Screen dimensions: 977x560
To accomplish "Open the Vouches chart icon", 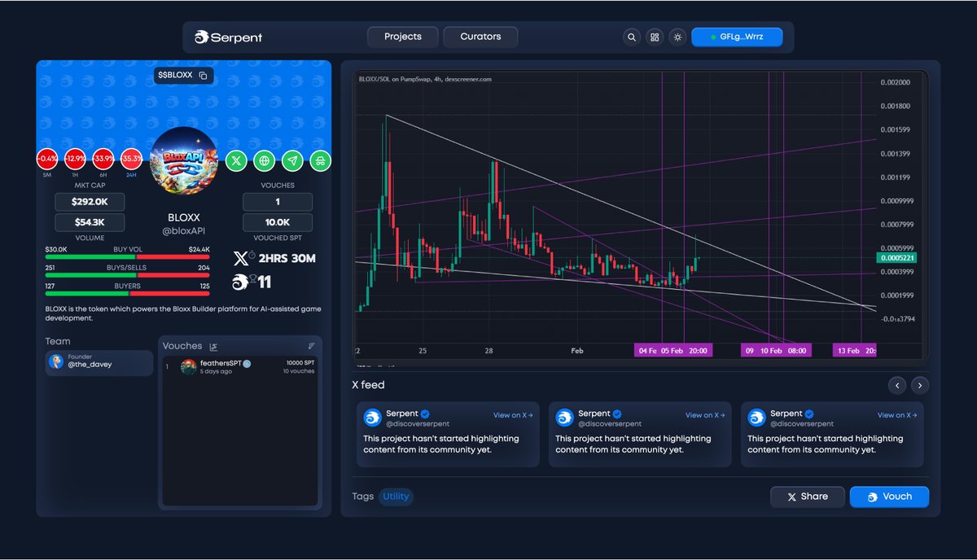I will point(213,346).
